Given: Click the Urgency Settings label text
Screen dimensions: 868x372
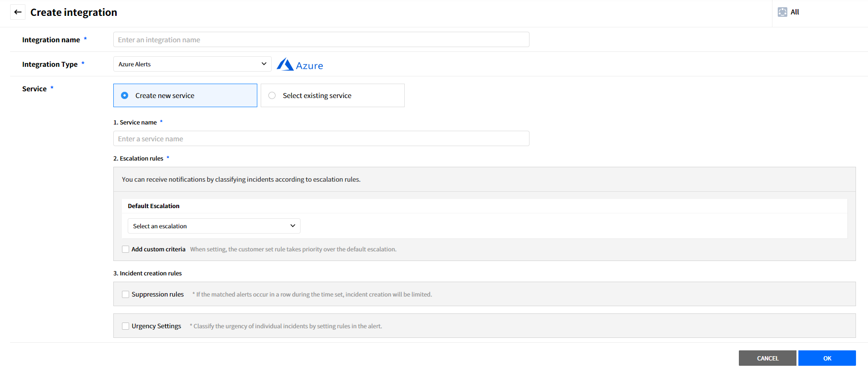Looking at the screenshot, I should pyautogui.click(x=157, y=326).
